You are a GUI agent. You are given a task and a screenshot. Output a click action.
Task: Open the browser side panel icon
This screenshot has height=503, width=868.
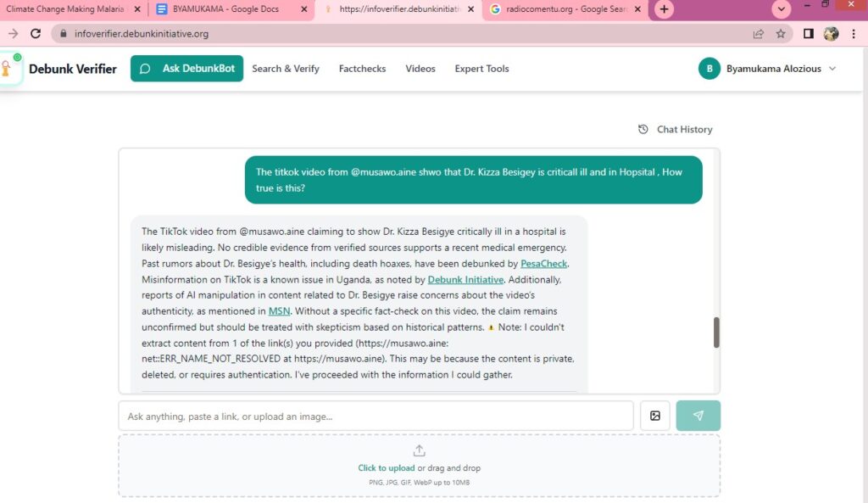808,34
